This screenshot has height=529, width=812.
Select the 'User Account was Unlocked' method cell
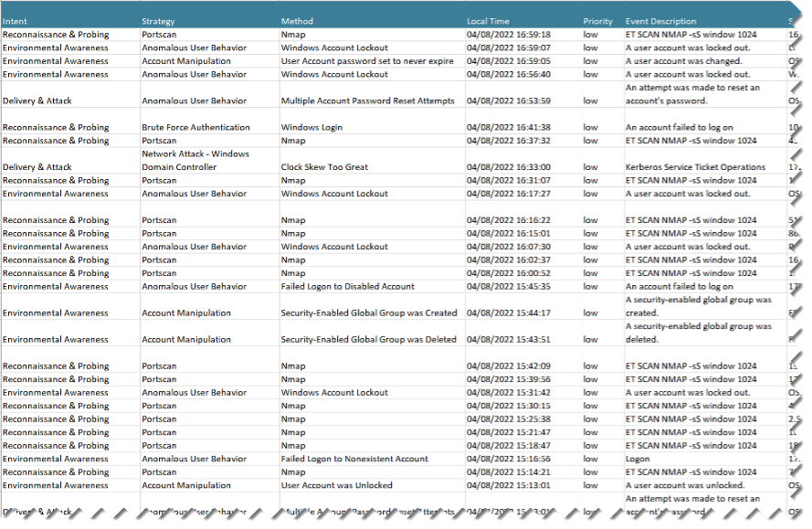(336, 485)
